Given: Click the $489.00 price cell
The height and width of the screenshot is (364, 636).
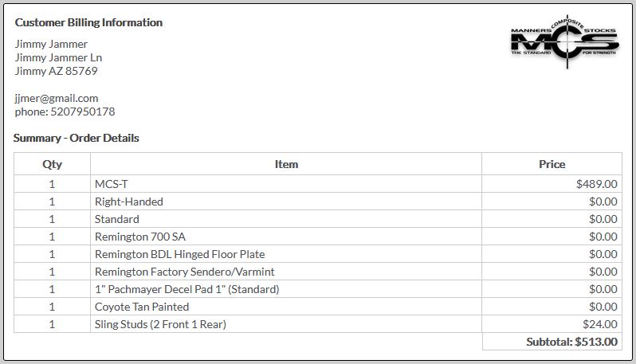Looking at the screenshot, I should point(552,184).
